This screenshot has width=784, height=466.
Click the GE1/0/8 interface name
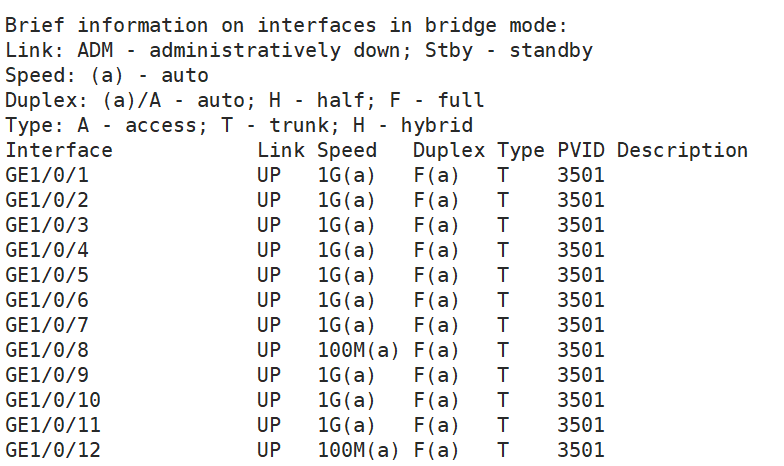pos(47,350)
